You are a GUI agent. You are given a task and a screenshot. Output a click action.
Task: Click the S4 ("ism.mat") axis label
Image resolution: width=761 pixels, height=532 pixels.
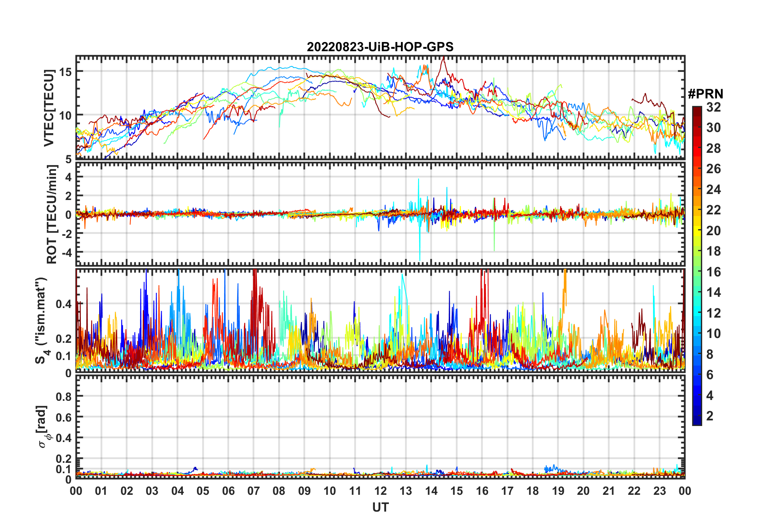42,320
